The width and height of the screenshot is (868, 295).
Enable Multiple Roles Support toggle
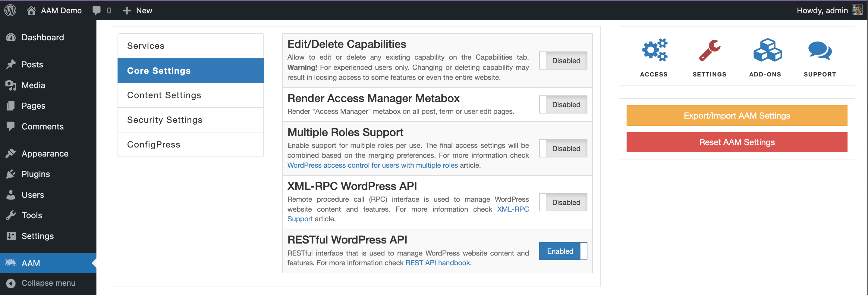(563, 148)
